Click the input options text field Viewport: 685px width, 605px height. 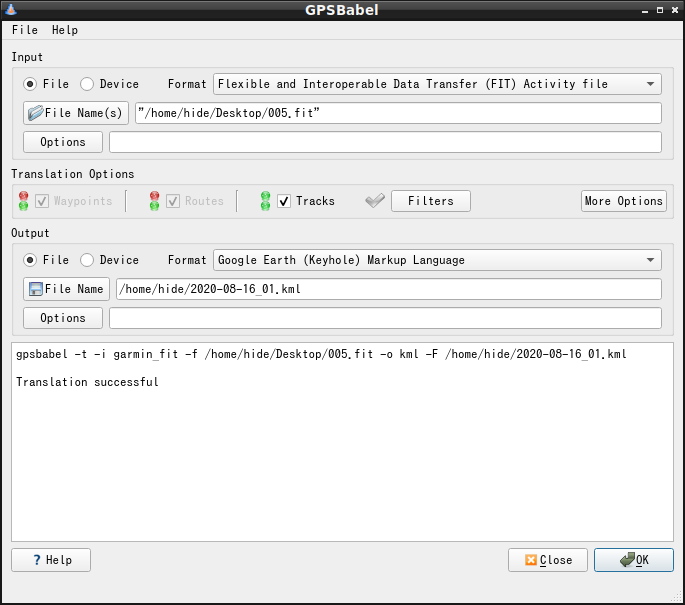[385, 142]
